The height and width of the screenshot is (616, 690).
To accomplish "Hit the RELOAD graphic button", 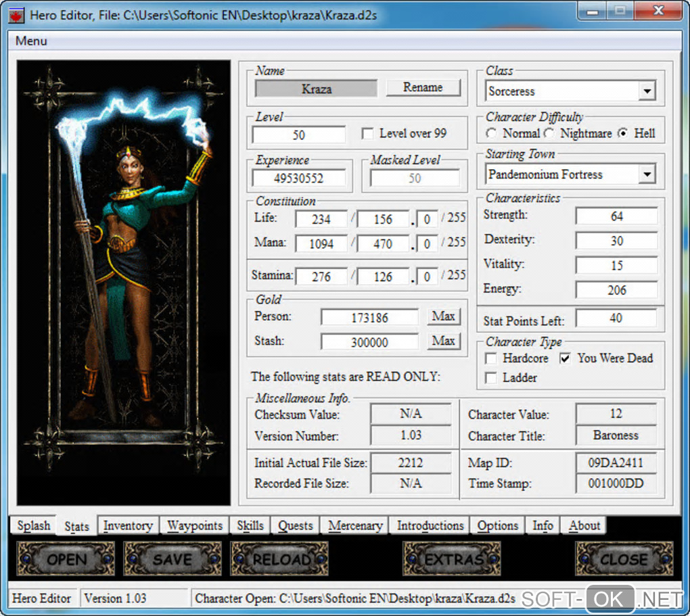I will coord(279,559).
